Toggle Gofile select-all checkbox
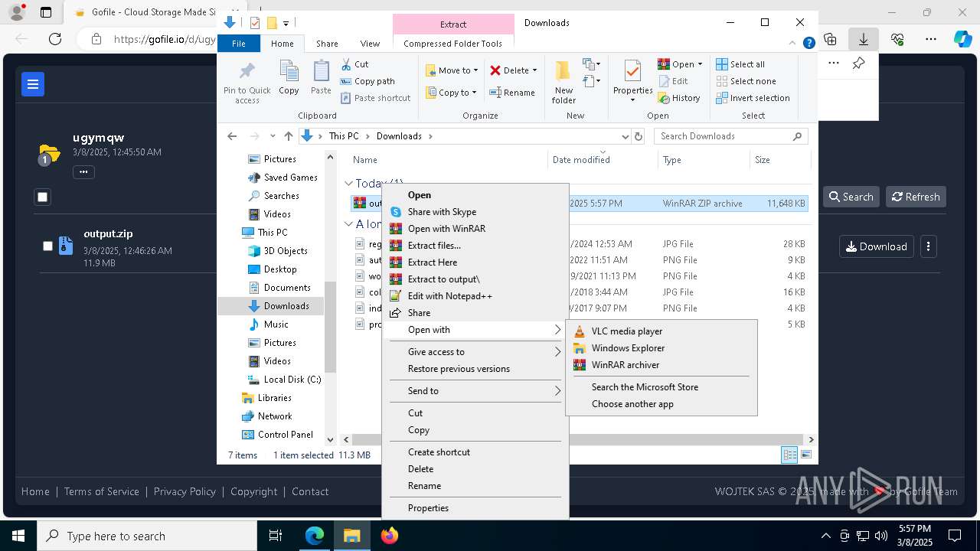980x551 pixels. click(x=43, y=197)
